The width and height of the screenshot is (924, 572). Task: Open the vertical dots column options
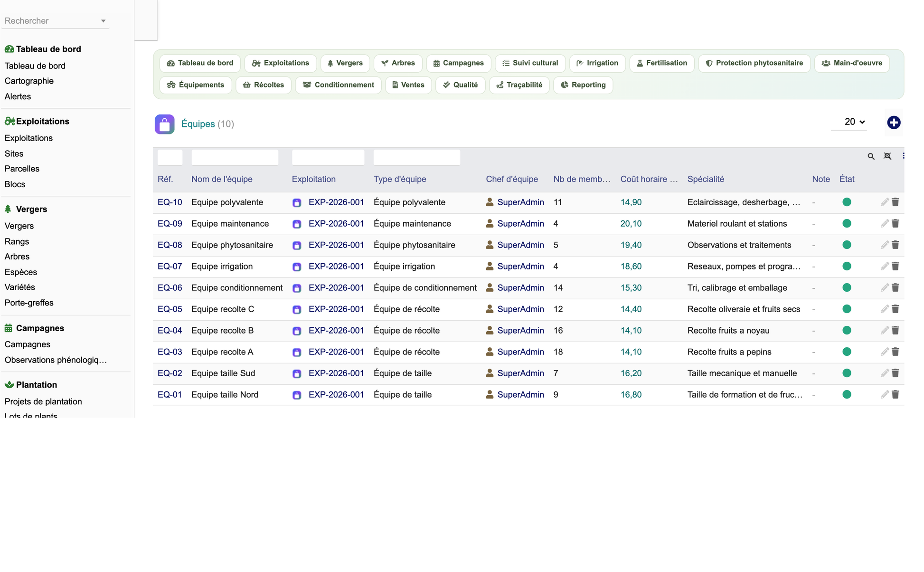click(x=903, y=156)
